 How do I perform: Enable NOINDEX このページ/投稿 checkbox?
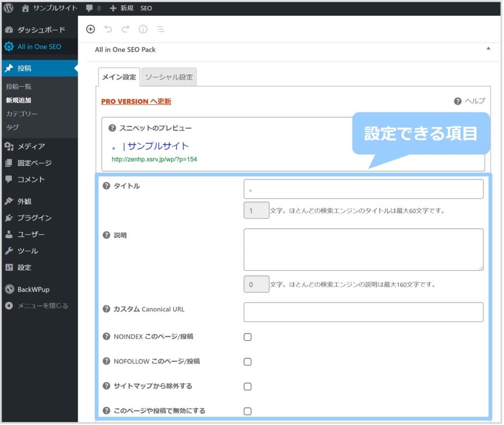[248, 338]
